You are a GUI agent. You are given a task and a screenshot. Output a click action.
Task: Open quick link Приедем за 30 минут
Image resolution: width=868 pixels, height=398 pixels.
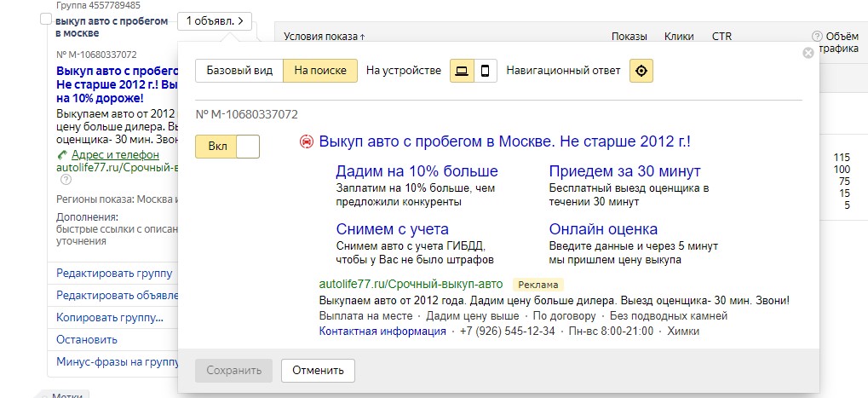click(x=625, y=170)
